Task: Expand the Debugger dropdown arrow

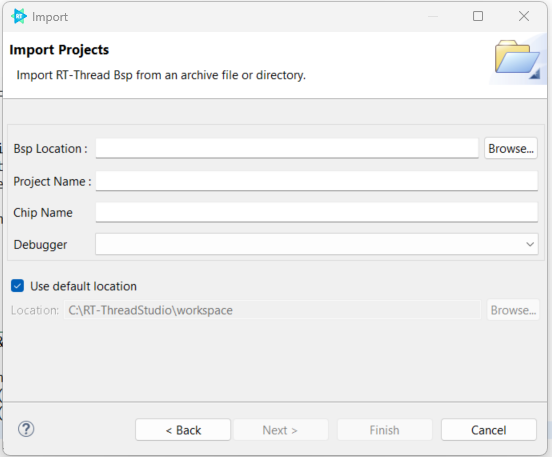Action: pos(530,244)
